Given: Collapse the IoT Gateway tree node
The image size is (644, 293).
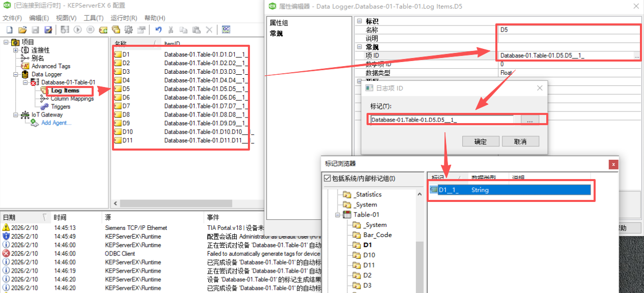Looking at the screenshot, I should click(15, 115).
